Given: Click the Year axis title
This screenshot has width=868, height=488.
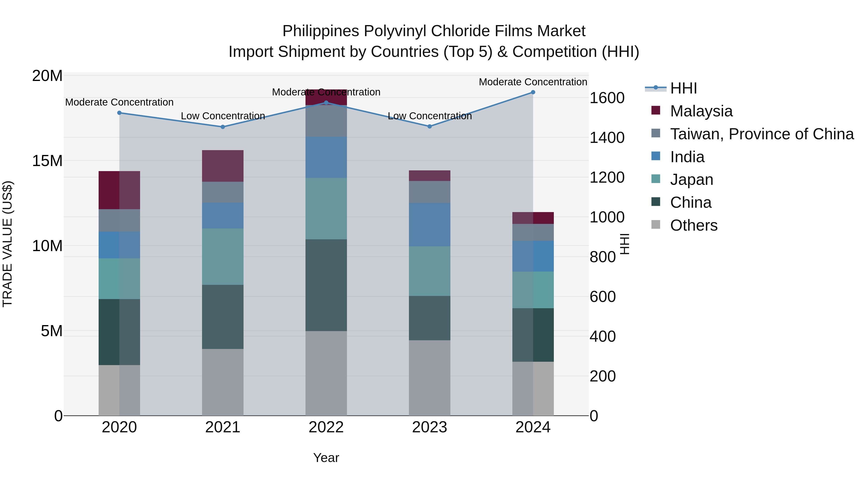Looking at the screenshot, I should point(326,458).
